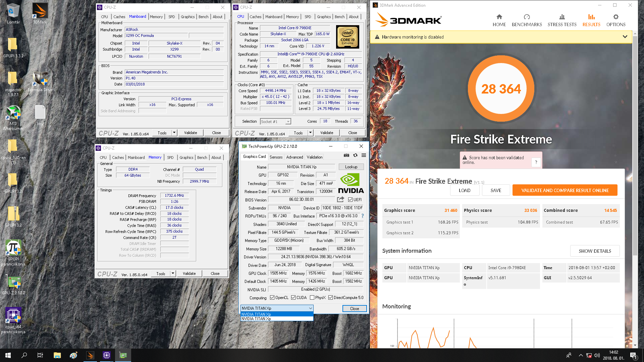This screenshot has width=644, height=362.
Task: Select 3DMark desktop shortcut
Action: pos(40,14)
